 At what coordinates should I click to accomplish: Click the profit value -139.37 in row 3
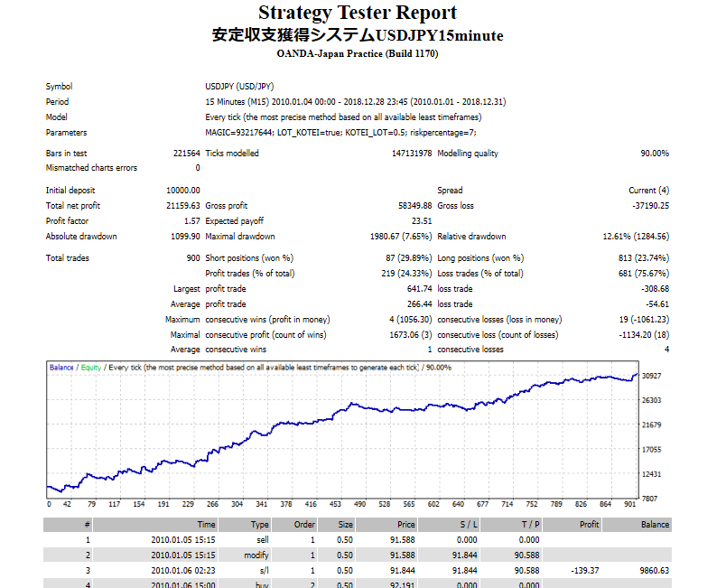(x=585, y=571)
